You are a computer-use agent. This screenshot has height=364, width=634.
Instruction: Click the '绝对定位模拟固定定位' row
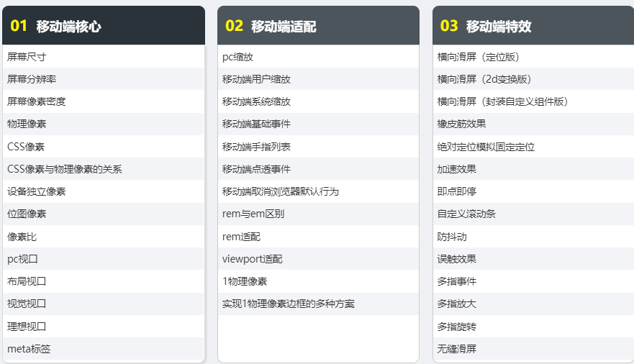(533, 147)
